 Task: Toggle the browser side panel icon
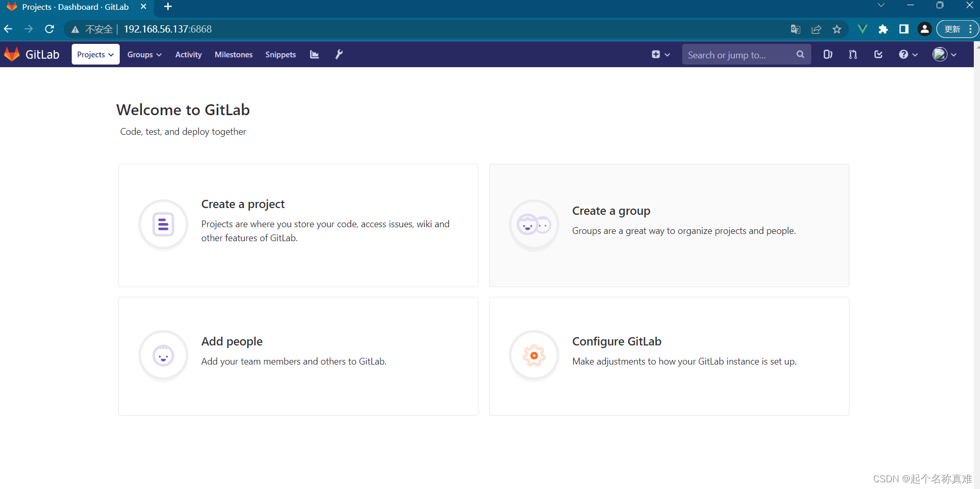click(x=904, y=29)
